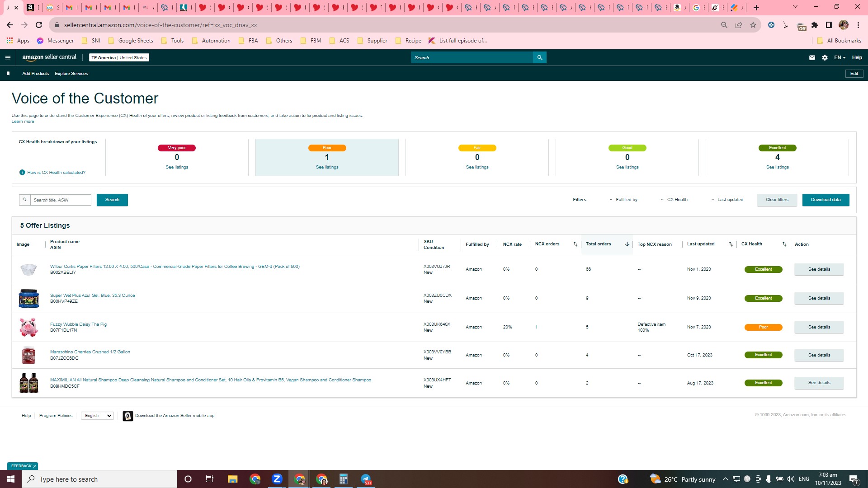Click the header search magnifier button
The height and width of the screenshot is (488, 868).
[x=539, y=57]
